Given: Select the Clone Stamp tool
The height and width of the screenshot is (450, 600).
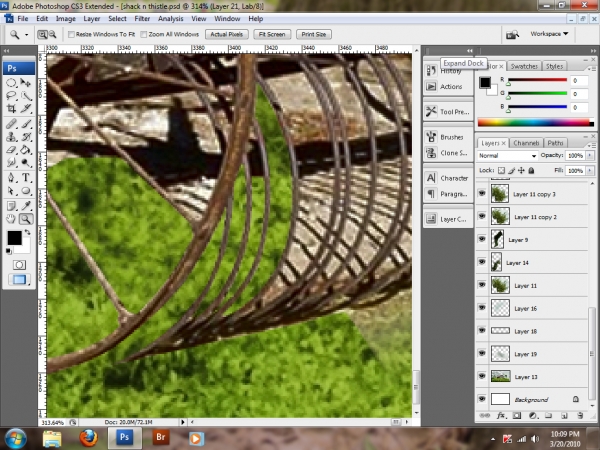Looking at the screenshot, I should click(11, 137).
